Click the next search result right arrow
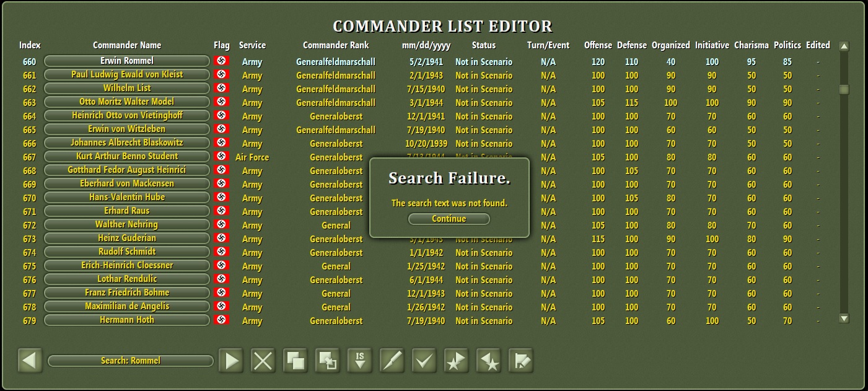Image resolution: width=868 pixels, height=391 pixels. [231, 361]
